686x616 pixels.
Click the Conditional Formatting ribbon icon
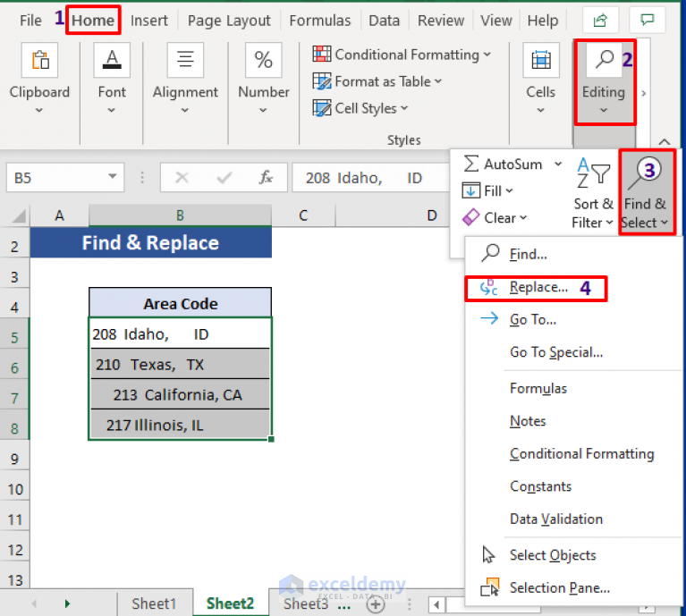(x=322, y=55)
